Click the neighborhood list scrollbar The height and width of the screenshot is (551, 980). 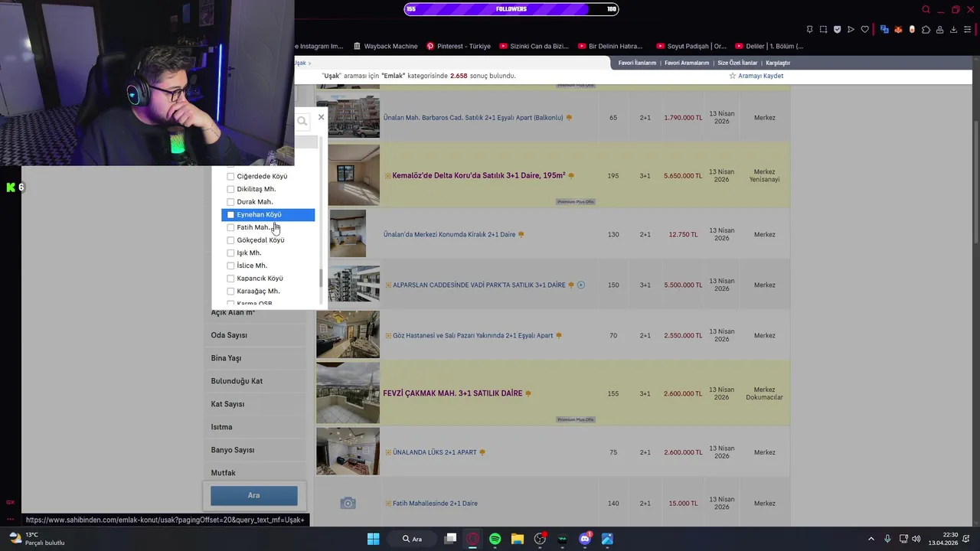click(321, 279)
